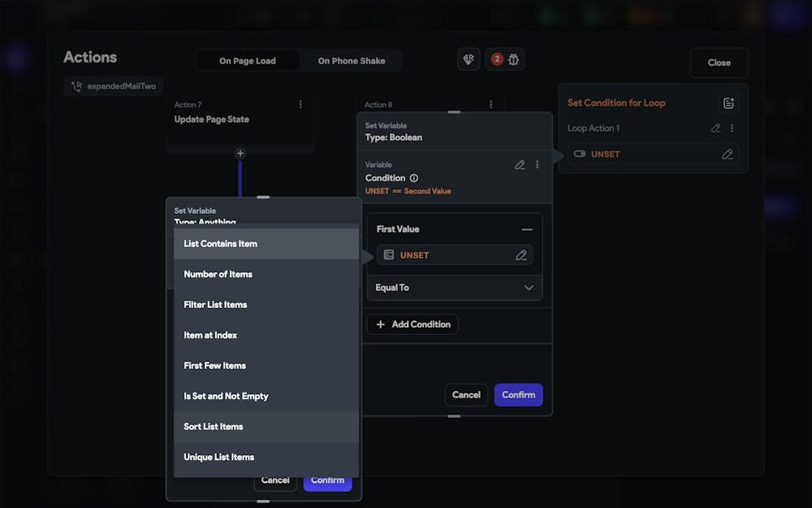812x508 pixels.
Task: Click the list icon in First Value field
Action: (x=389, y=255)
